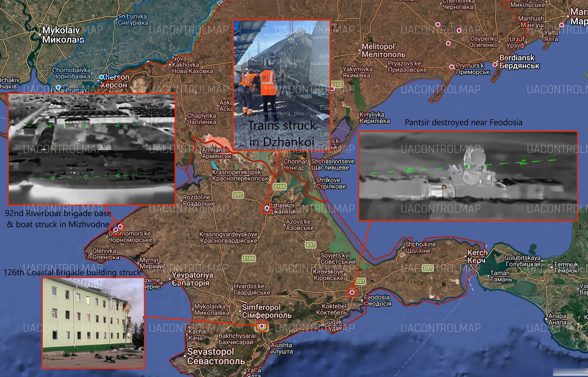Screen dimensions: 588x377
Task: Open the Dzhankoi train strike photo
Action: (282, 85)
